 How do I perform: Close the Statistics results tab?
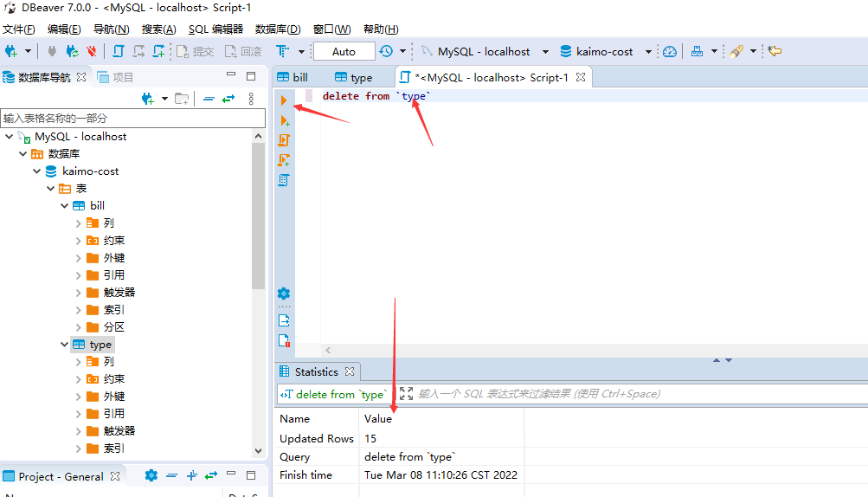coord(350,371)
